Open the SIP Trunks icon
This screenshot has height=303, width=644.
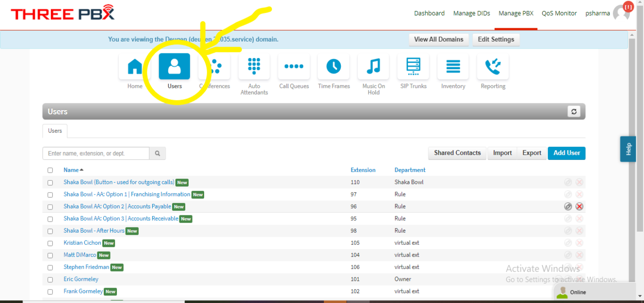click(x=413, y=66)
